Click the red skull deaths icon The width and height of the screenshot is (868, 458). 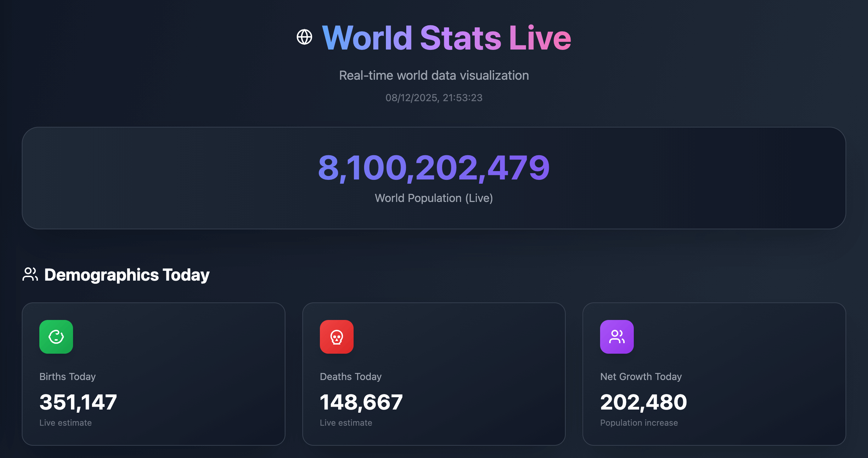(x=336, y=336)
